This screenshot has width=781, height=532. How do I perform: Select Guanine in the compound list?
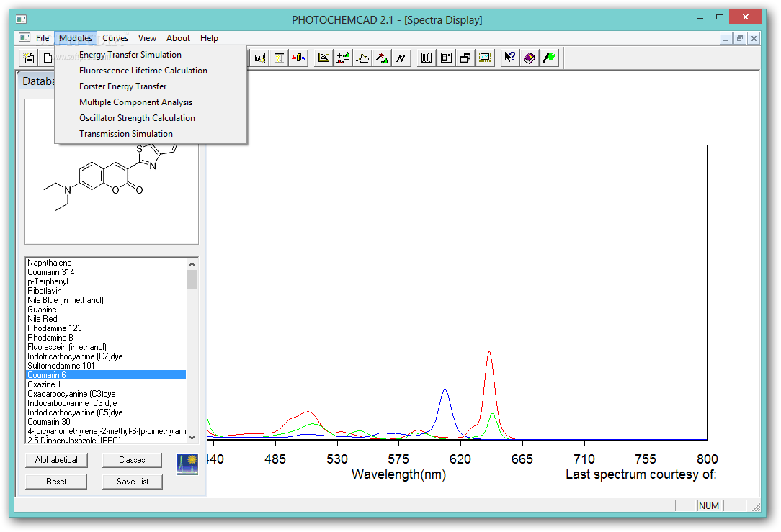tap(106, 310)
